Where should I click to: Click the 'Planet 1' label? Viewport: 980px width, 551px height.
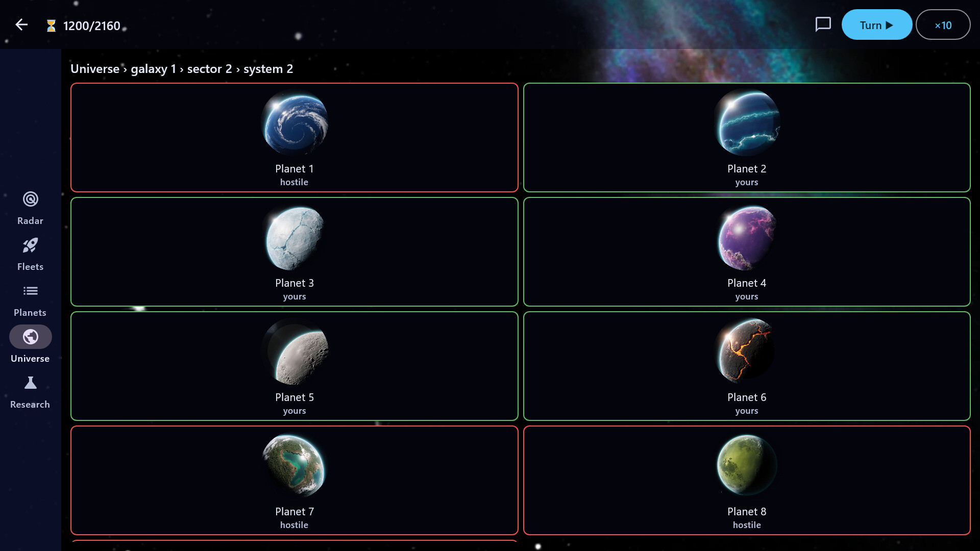pyautogui.click(x=295, y=169)
